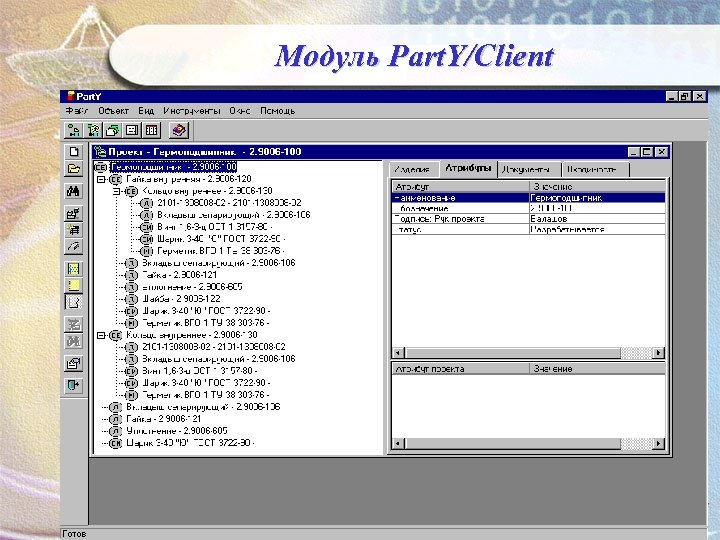Click the PartY application icon in the title bar

71,96
